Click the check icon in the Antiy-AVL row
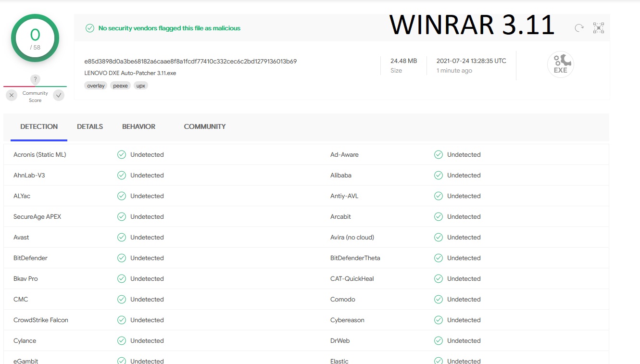 coord(439,196)
